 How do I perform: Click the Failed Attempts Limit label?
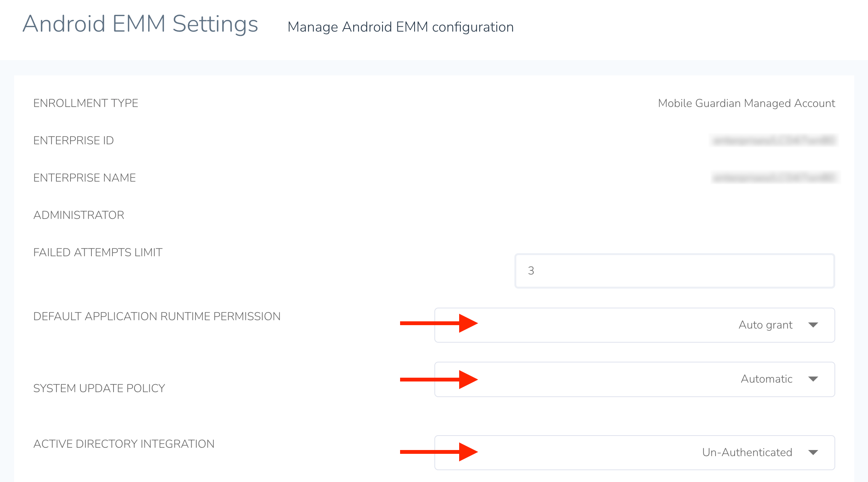(98, 252)
